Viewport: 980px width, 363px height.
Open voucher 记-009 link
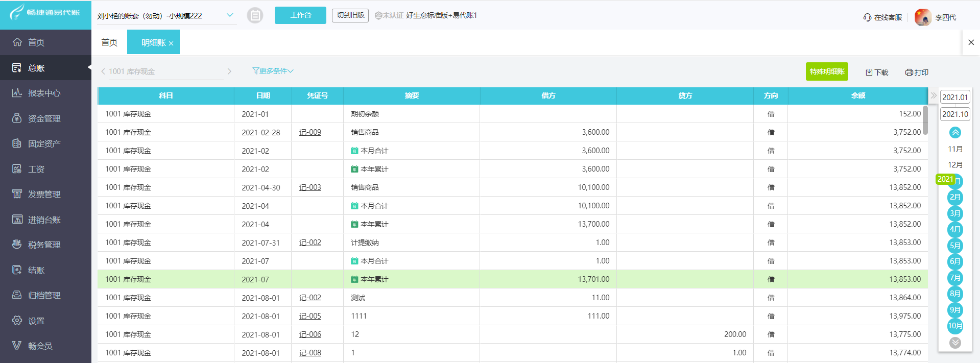(310, 132)
